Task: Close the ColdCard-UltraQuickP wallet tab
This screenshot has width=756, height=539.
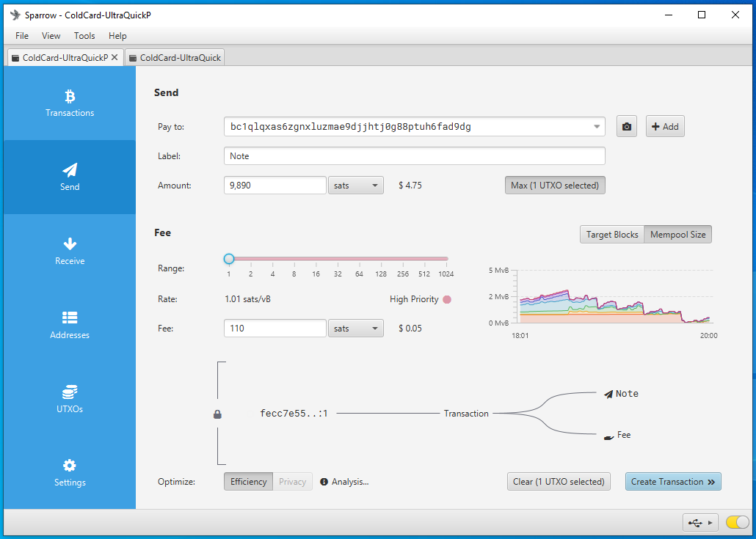Action: pos(115,57)
